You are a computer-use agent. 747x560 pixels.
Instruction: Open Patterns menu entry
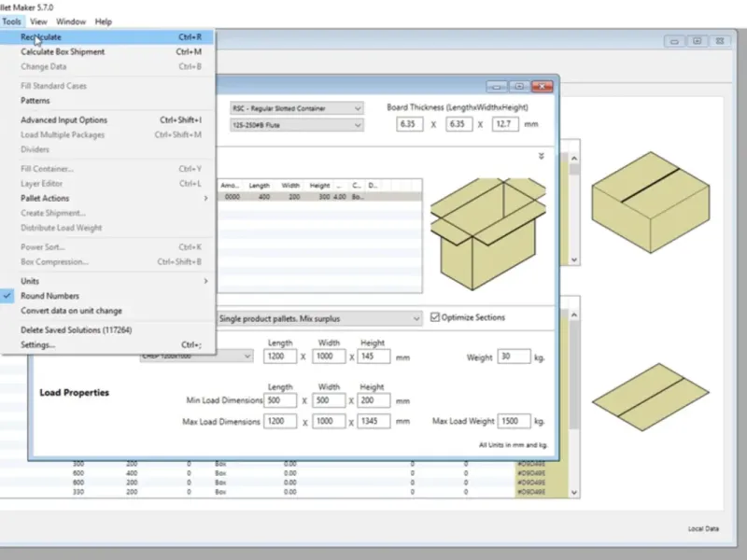pos(107,101)
